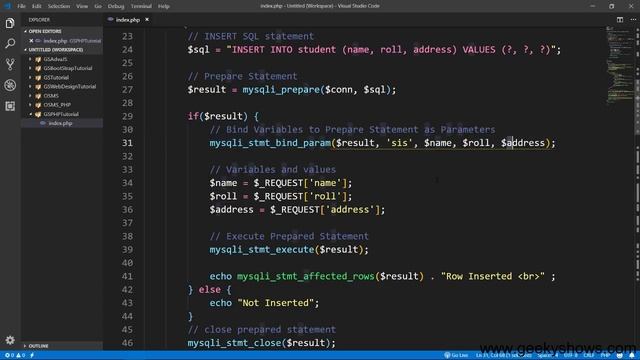Click the feedback smiley icon

(620, 355)
